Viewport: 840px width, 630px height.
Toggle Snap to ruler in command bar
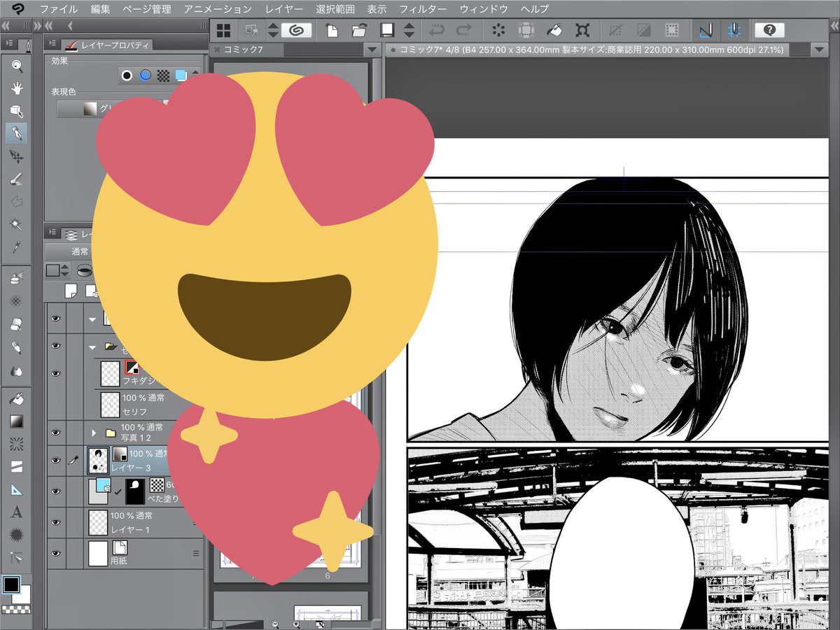pos(706,30)
